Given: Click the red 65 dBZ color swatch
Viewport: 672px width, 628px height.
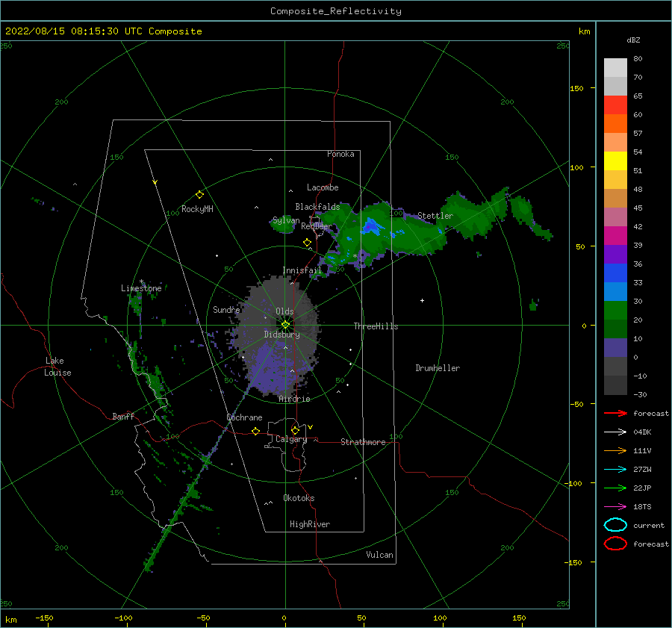Looking at the screenshot, I should (615, 105).
